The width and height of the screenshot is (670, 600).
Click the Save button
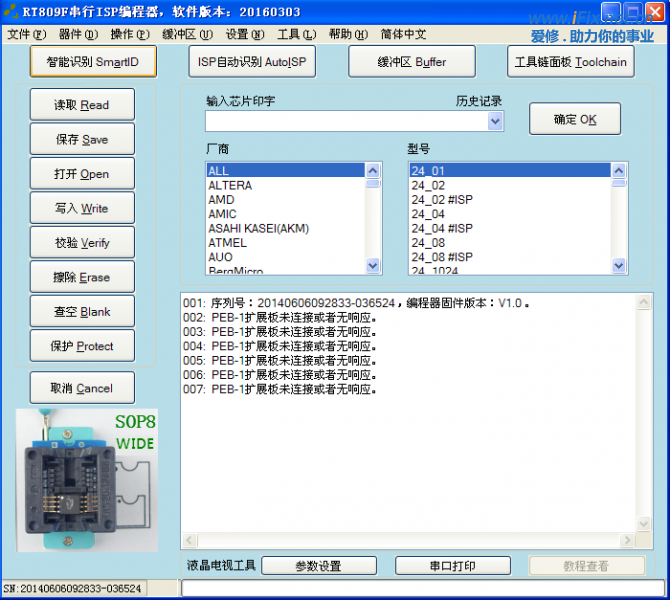pos(82,139)
